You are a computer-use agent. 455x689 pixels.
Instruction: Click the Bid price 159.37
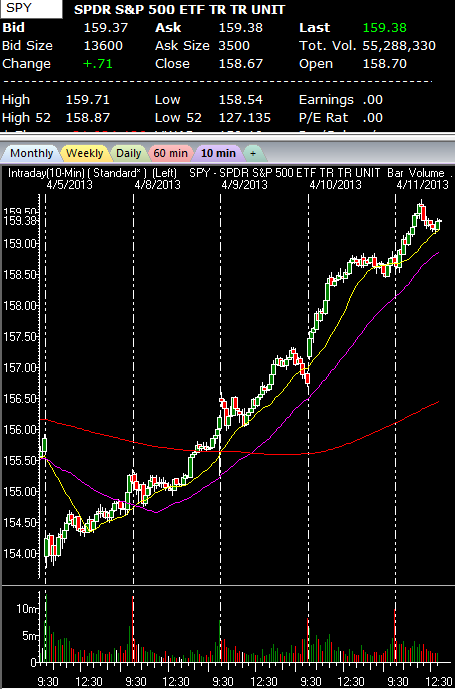coord(106,28)
